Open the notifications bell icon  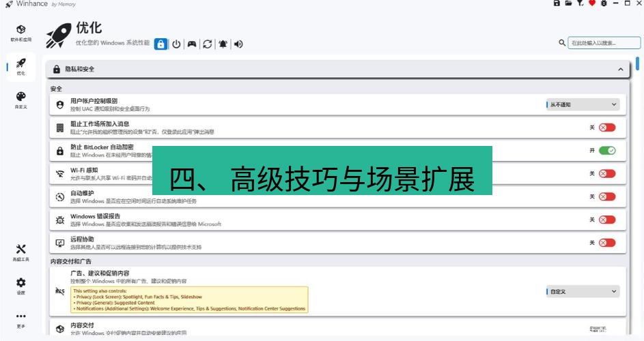(223, 44)
